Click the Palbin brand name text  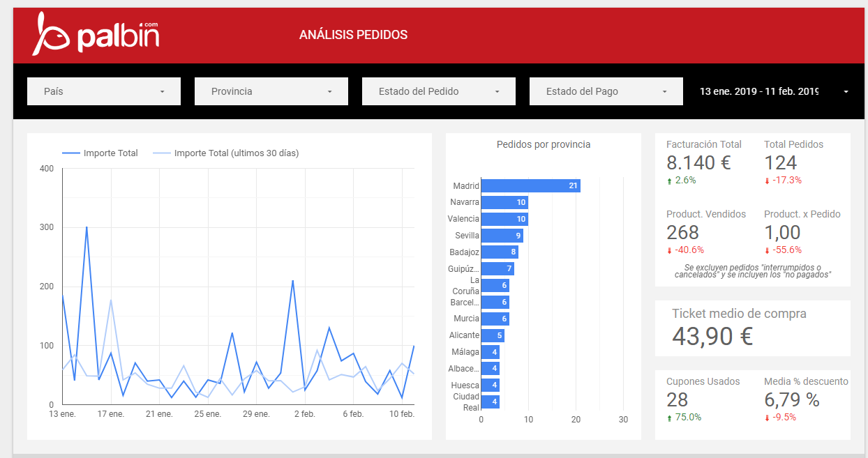coord(117,38)
